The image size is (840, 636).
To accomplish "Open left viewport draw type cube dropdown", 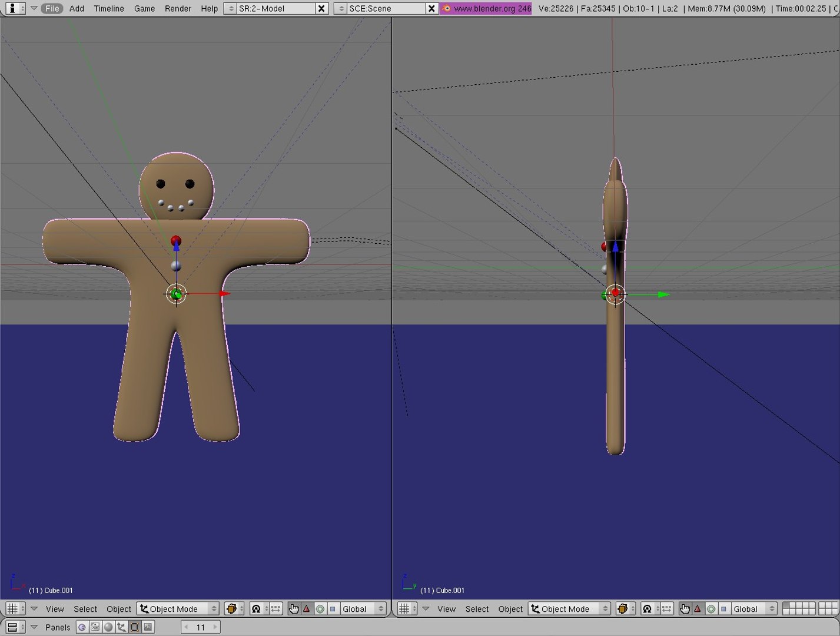I will coord(234,609).
